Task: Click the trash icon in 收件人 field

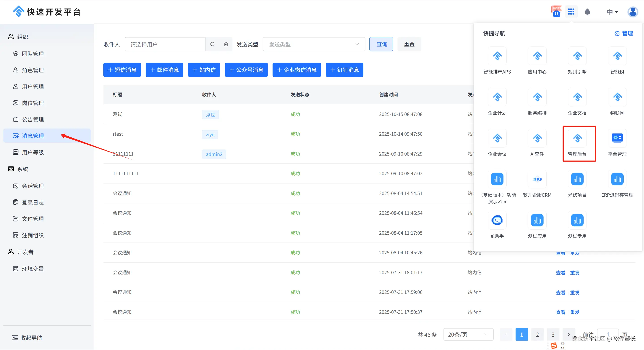Action: 226,44
